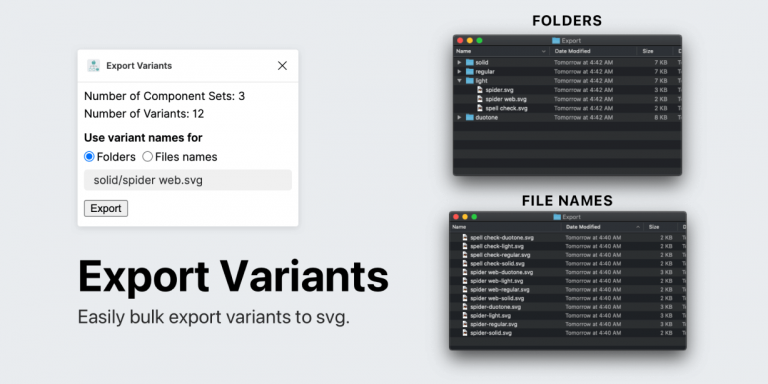Click the solid folder icon
This screenshot has width=768, height=384.
pyautogui.click(x=470, y=62)
